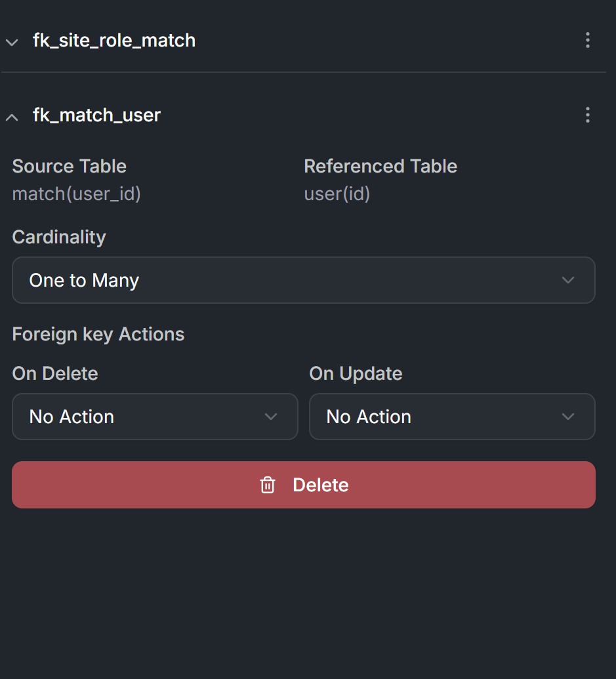The image size is (616, 679).
Task: Delete the fk_match_user relationship
Action: tap(304, 485)
